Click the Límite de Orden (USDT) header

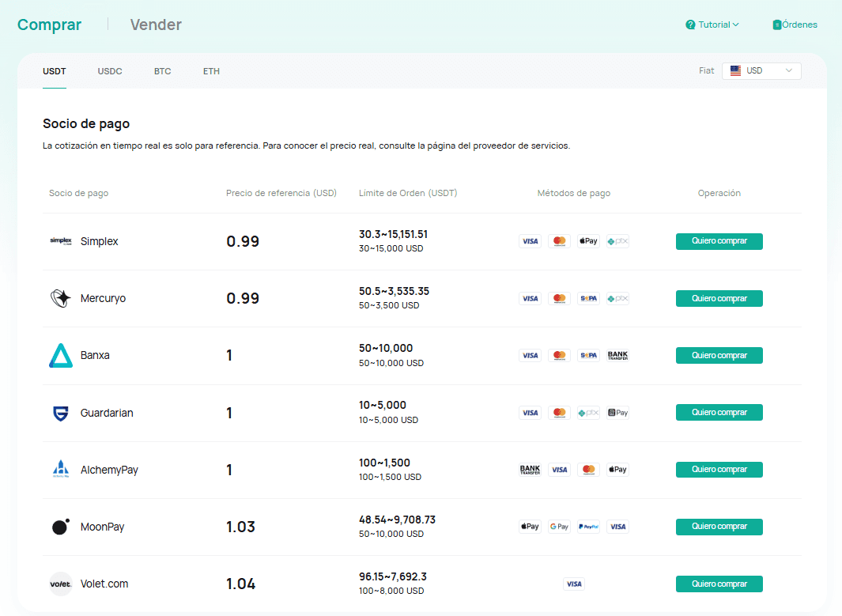point(408,193)
